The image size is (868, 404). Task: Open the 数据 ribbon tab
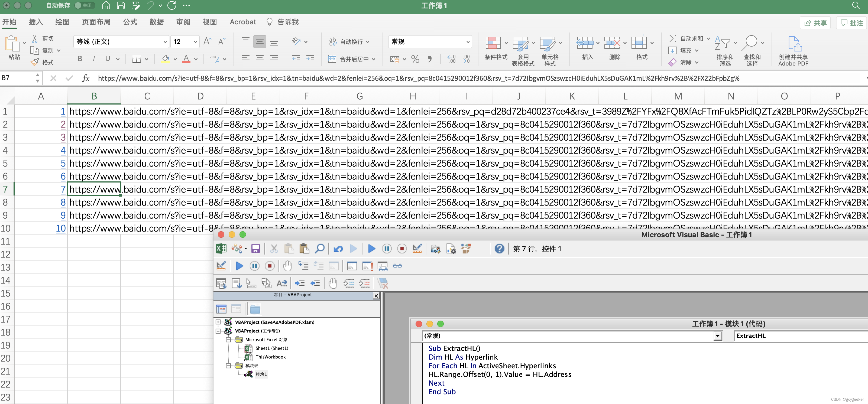156,22
